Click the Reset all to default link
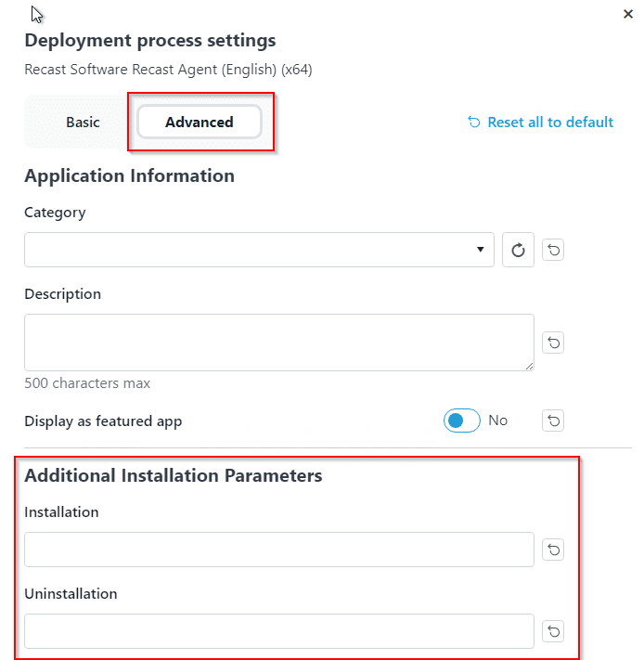This screenshot has width=644, height=660. pos(540,122)
